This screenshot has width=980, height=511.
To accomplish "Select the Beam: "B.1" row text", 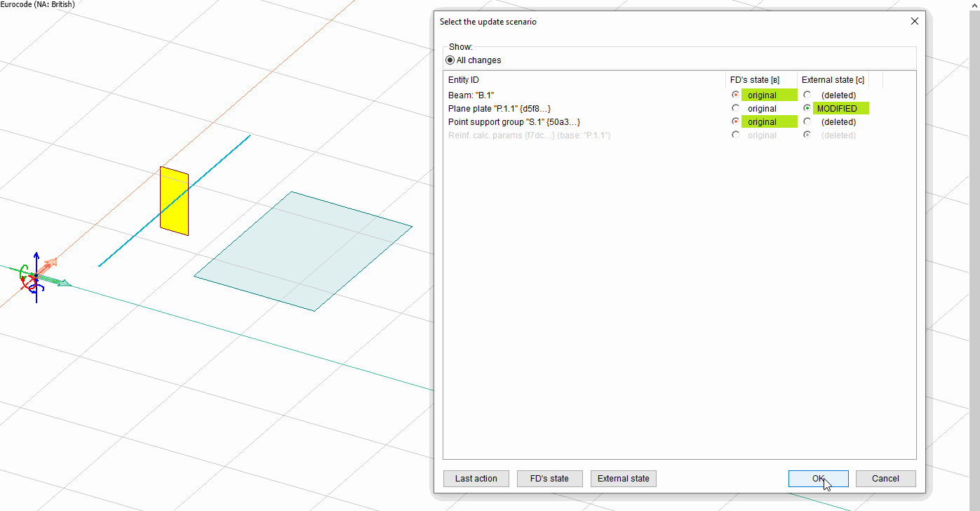I will tap(471, 95).
